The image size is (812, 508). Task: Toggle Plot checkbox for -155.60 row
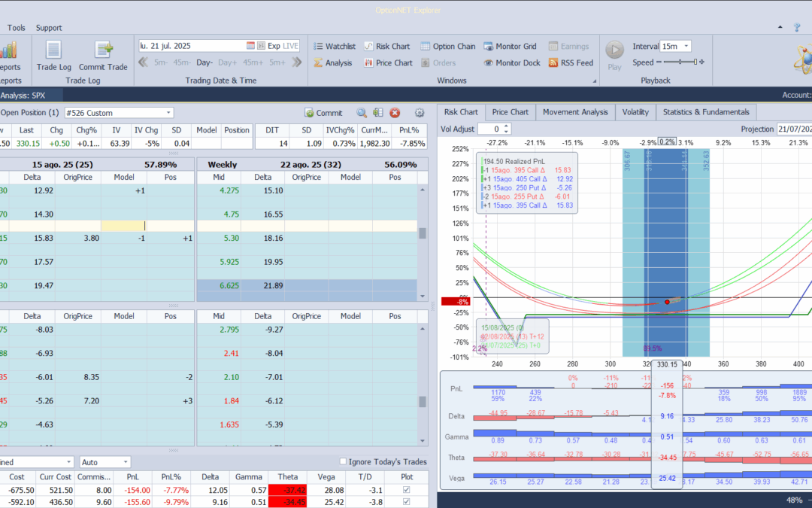click(x=407, y=502)
